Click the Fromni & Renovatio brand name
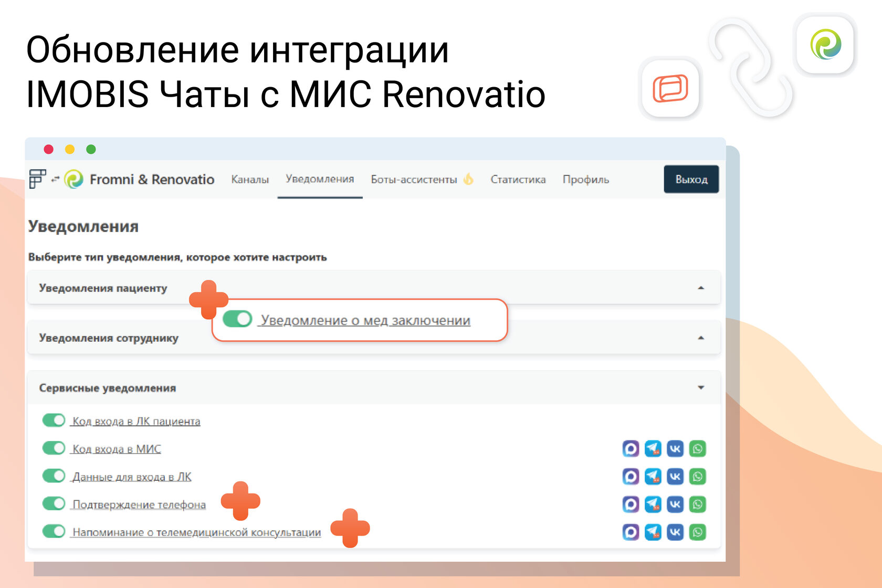882x588 pixels. click(x=152, y=180)
